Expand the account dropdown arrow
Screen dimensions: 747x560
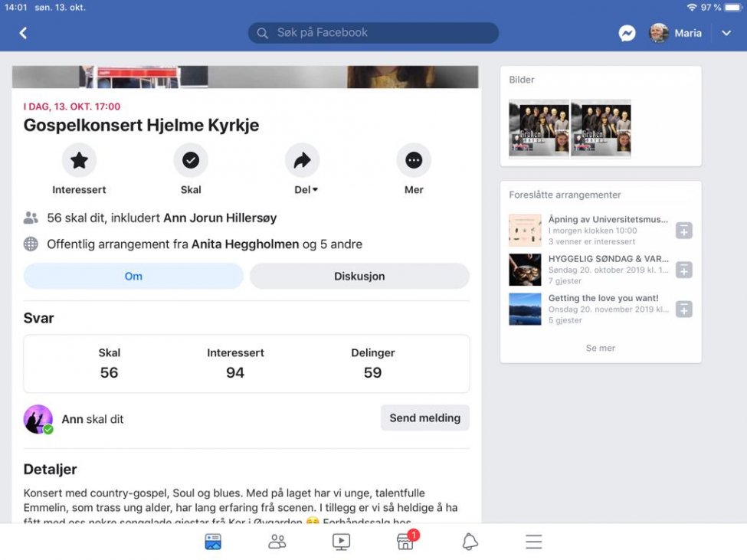pyautogui.click(x=726, y=33)
